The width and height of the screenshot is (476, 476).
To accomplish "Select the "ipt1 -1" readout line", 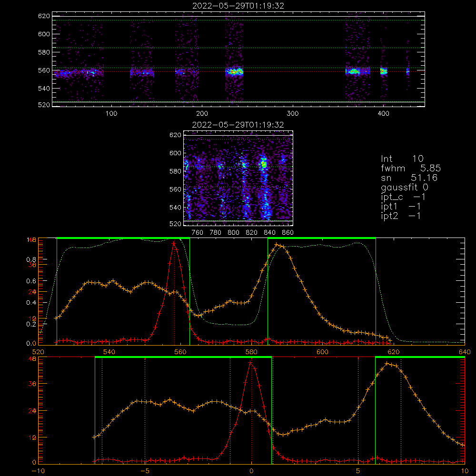I will [x=401, y=207].
